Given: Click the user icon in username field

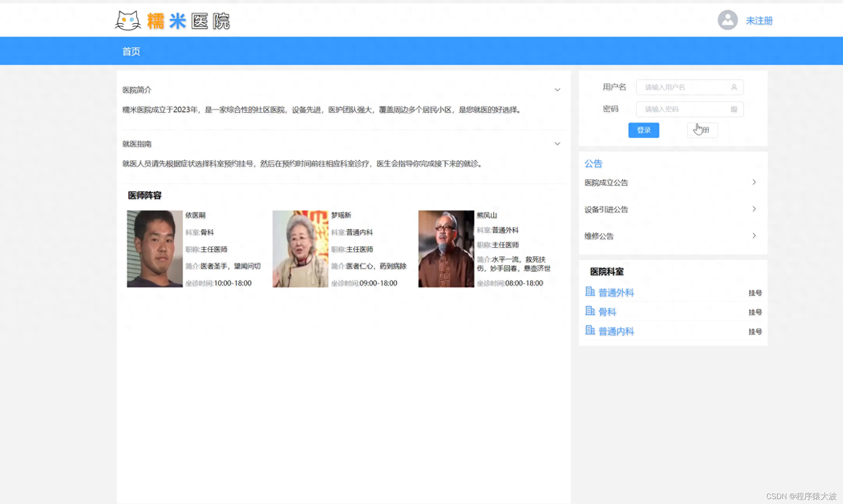Looking at the screenshot, I should (734, 87).
